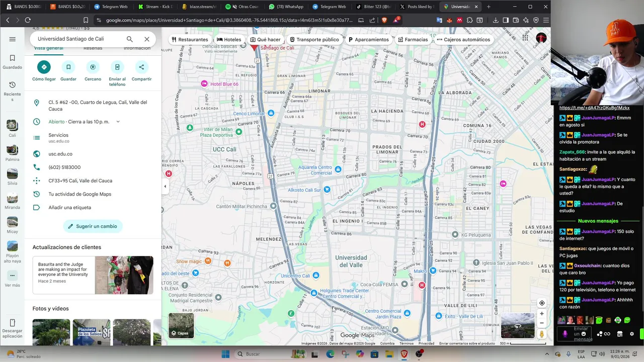This screenshot has width=644, height=362.
Task: Clear the search with the X icon
Action: 147,39
